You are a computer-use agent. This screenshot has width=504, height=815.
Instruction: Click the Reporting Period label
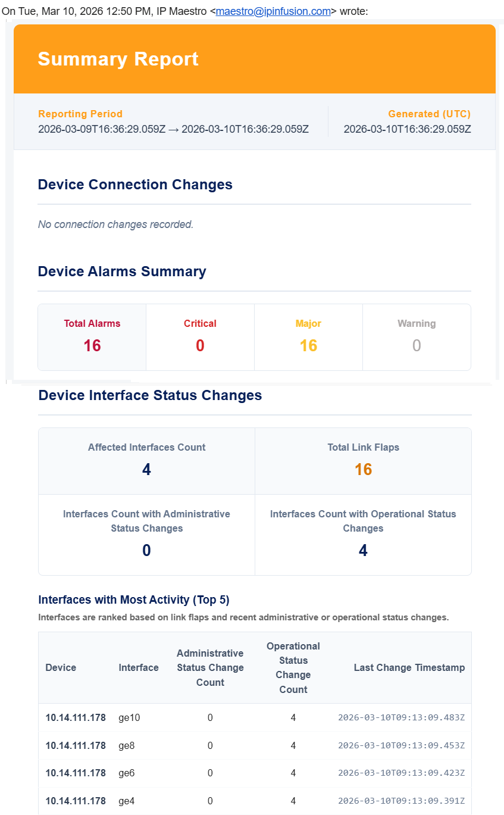(80, 114)
